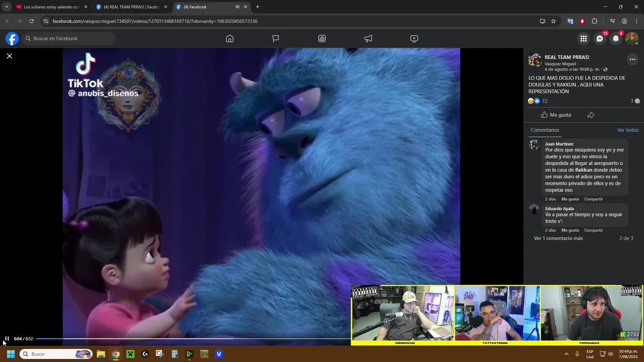This screenshot has width=644, height=362.
Task: Click the 3 comments counter icon
Action: [x=635, y=101]
